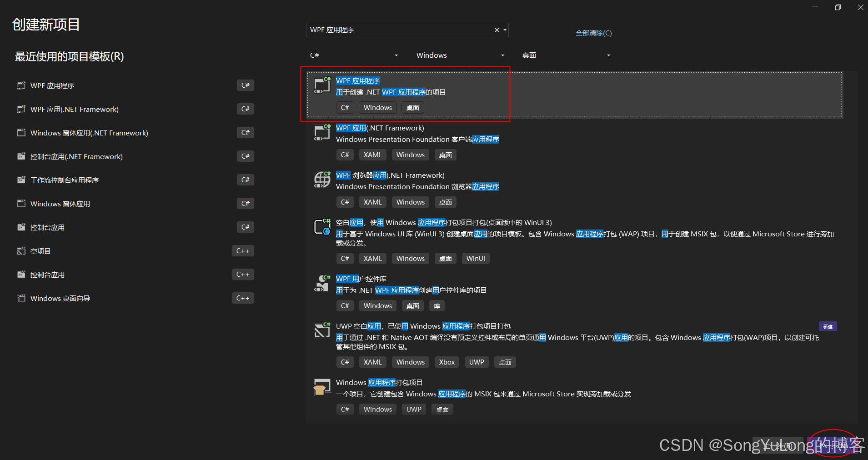
Task: Click the C# 控制台应用 icon in recent templates
Action: tap(21, 227)
